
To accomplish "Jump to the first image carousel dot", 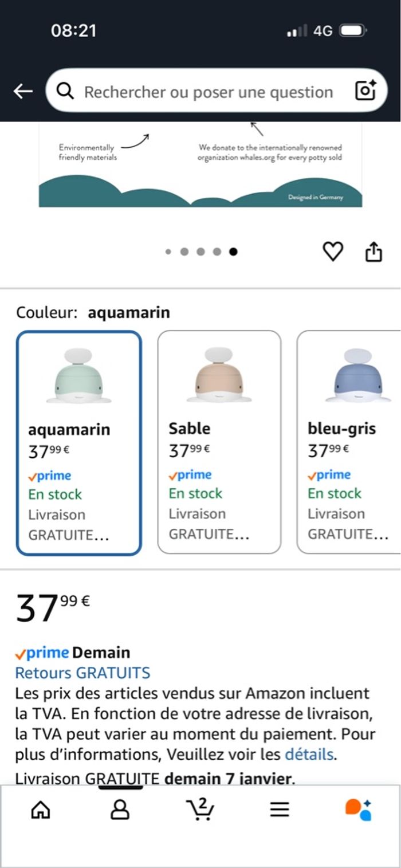I will click(x=168, y=252).
